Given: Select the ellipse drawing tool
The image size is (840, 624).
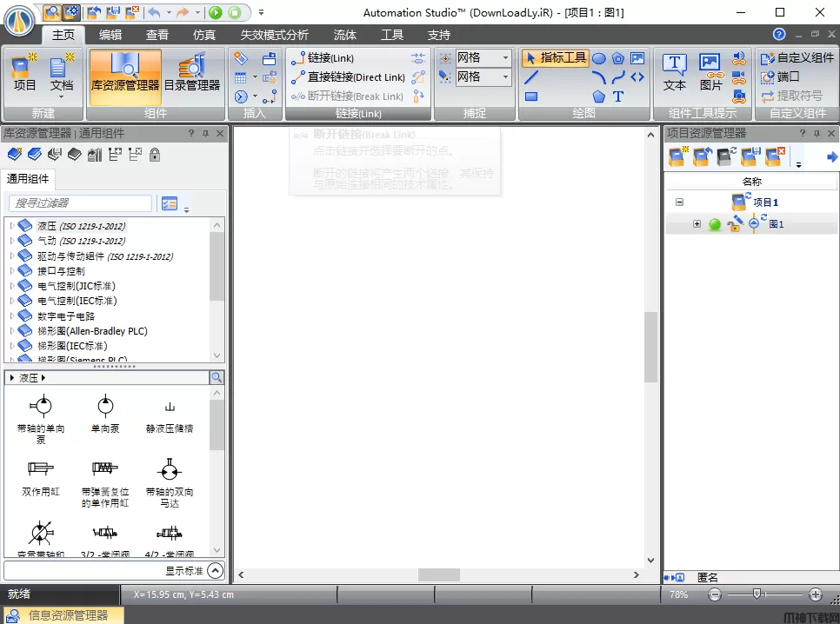Looking at the screenshot, I should point(599,58).
